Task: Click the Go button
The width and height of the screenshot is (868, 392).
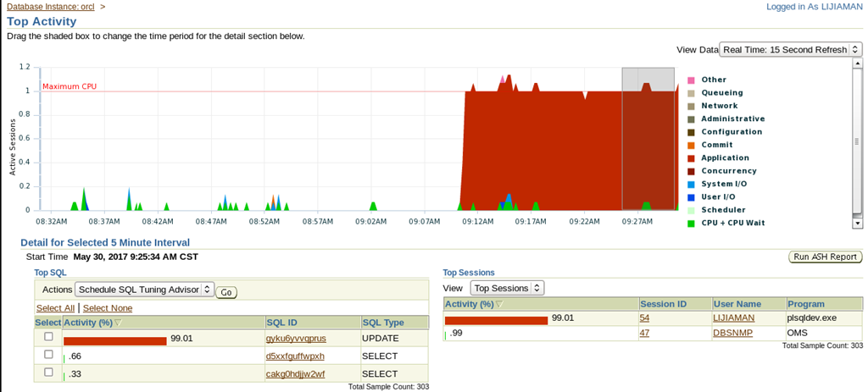Action: 225,292
